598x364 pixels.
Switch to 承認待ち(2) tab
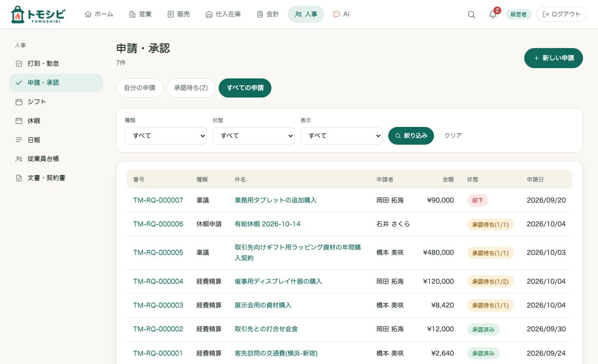click(x=191, y=88)
